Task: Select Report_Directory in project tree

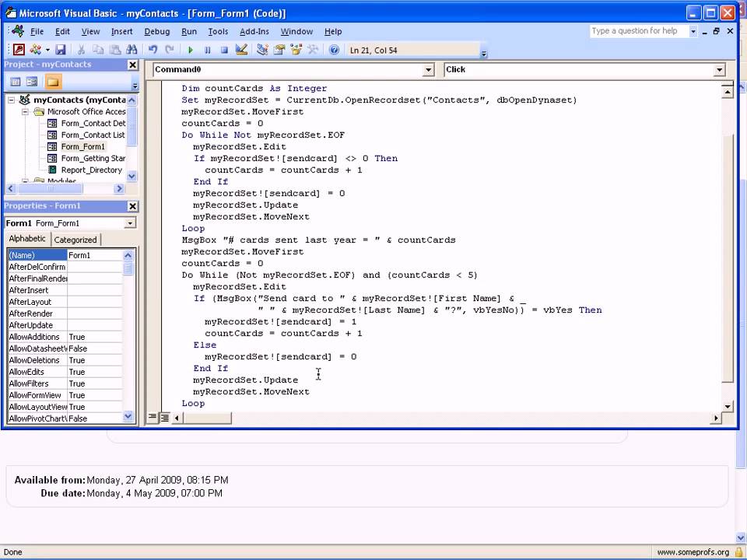Action: click(x=92, y=170)
